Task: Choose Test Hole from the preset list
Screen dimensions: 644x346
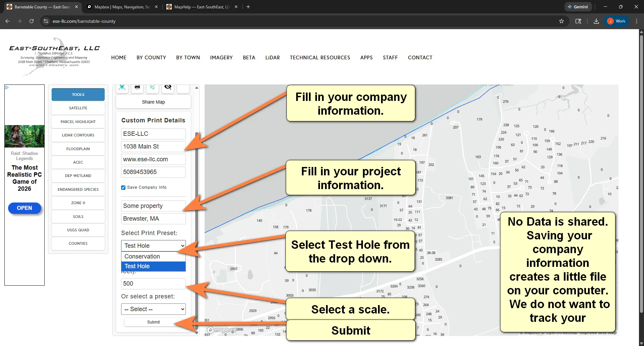Action: click(x=153, y=266)
